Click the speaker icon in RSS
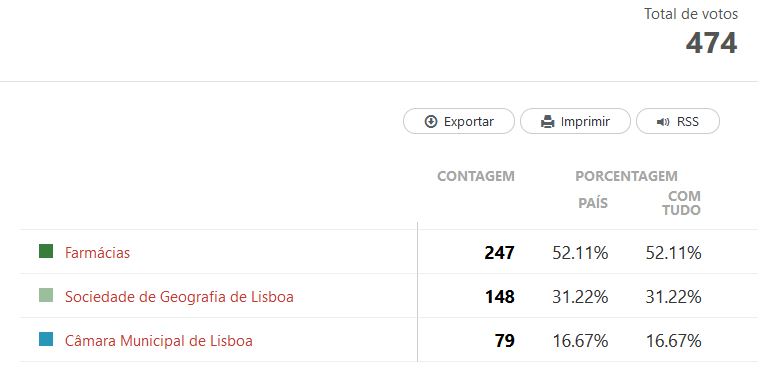Screen dimensions: 763x371 click(x=663, y=122)
